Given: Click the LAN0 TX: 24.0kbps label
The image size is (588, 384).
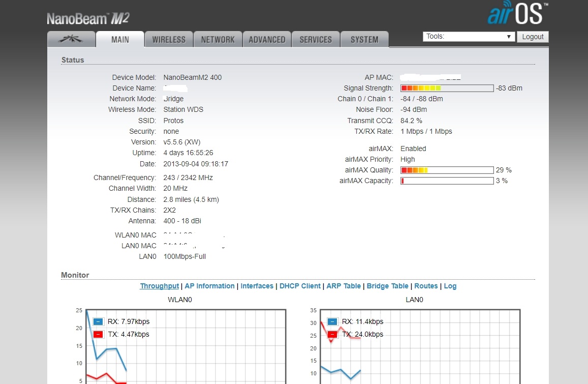Looking at the screenshot, I should pos(363,334).
